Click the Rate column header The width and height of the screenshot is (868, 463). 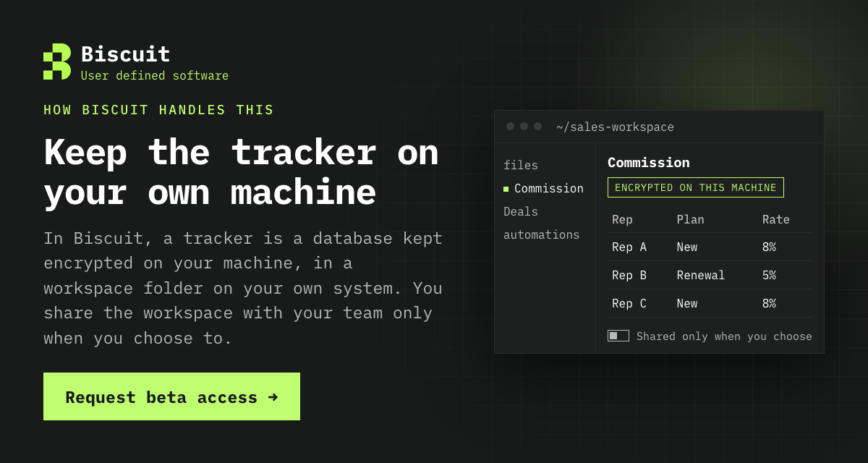click(x=776, y=219)
